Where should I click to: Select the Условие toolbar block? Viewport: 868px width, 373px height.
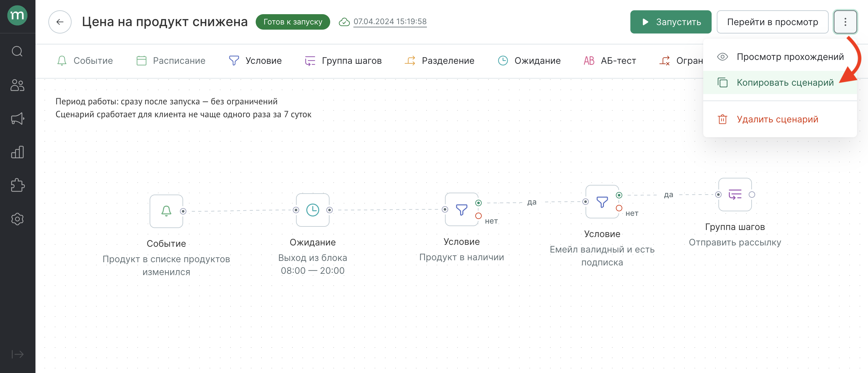tap(255, 61)
